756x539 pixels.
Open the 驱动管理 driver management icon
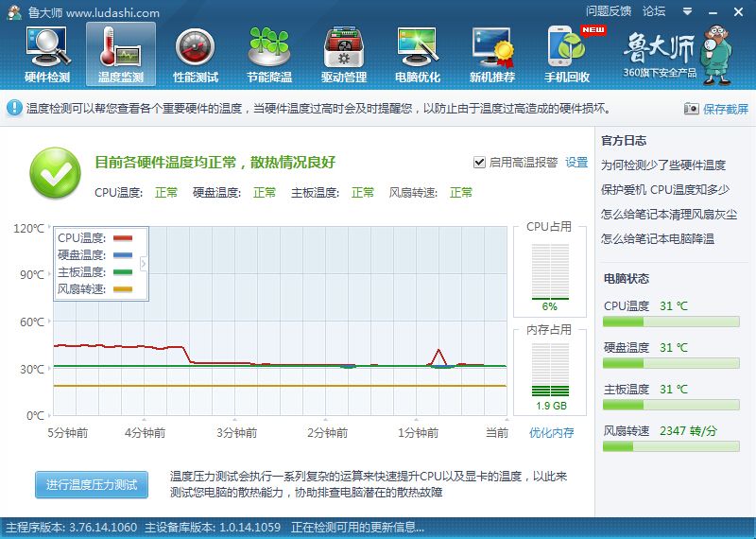tap(344, 55)
